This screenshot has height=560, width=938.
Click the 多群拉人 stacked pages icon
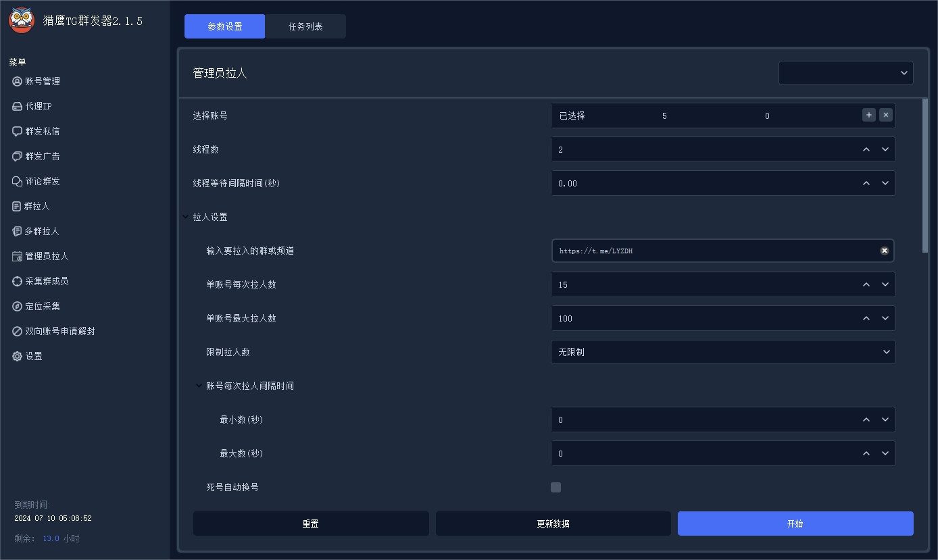point(17,231)
